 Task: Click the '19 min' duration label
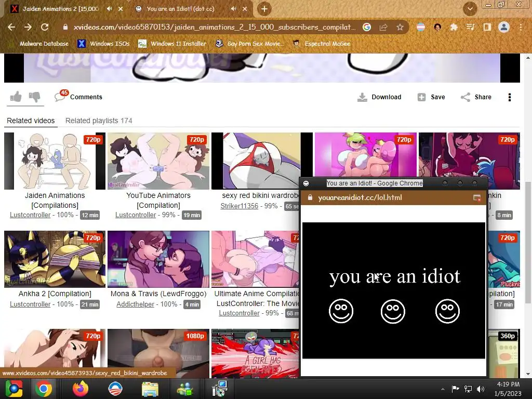pos(191,215)
